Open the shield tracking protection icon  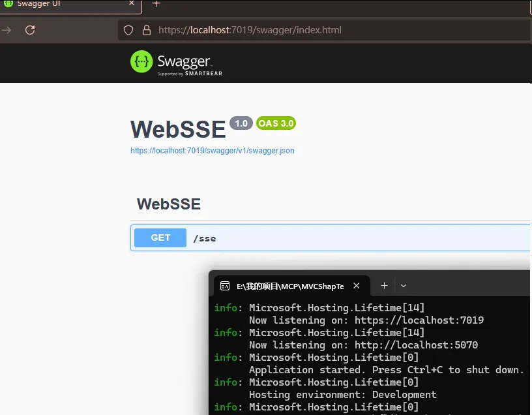128,30
